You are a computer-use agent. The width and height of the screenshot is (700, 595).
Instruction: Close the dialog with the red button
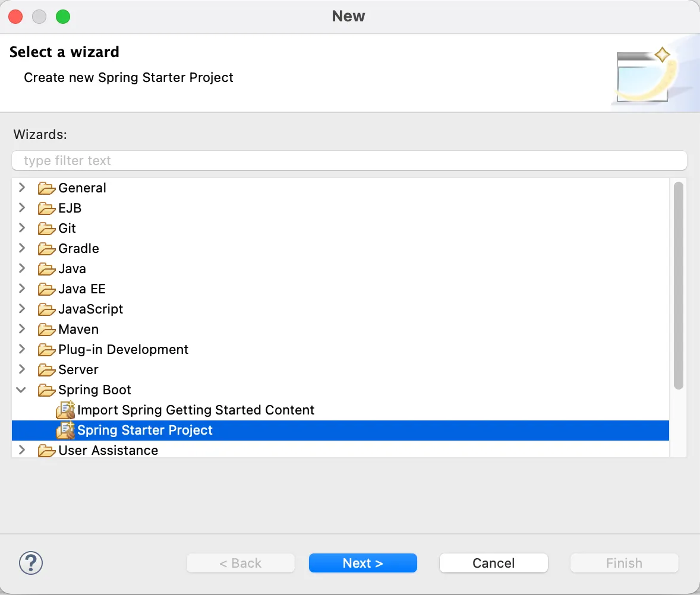click(x=15, y=17)
